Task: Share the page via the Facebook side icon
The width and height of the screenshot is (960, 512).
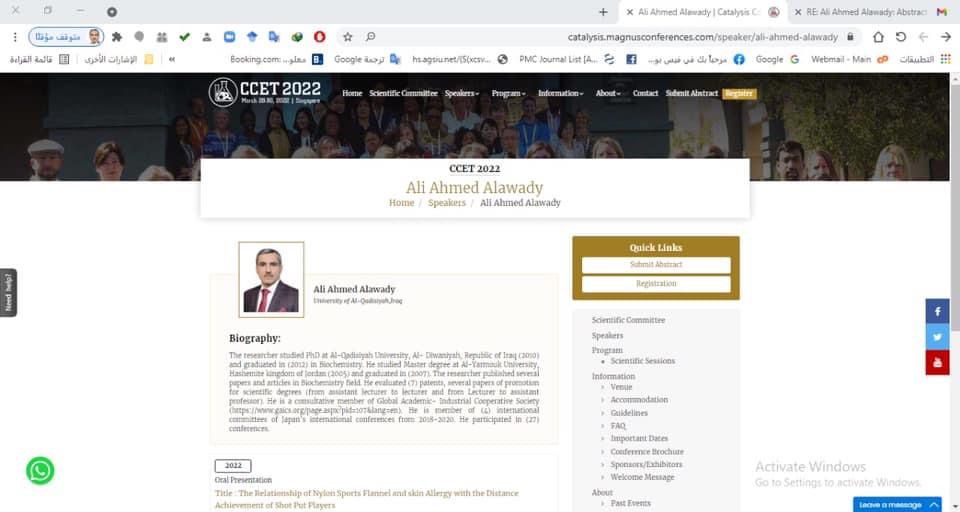Action: click(937, 311)
